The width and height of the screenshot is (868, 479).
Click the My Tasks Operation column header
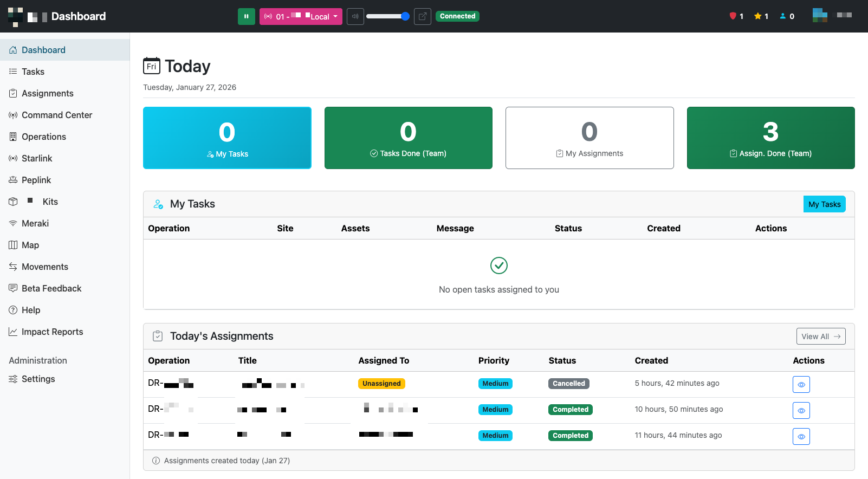[x=169, y=229]
